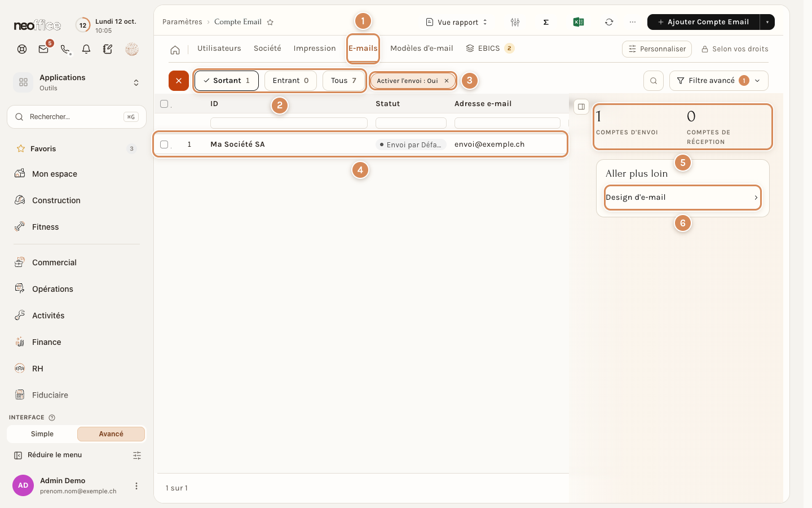The width and height of the screenshot is (812, 508).
Task: Click the Adresse e-mail filter field
Action: click(507, 123)
